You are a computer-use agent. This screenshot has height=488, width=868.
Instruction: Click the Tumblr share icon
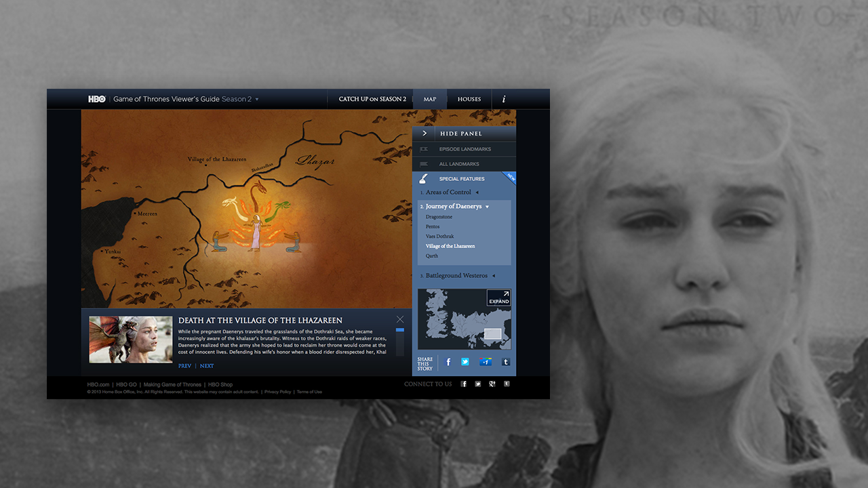click(506, 362)
